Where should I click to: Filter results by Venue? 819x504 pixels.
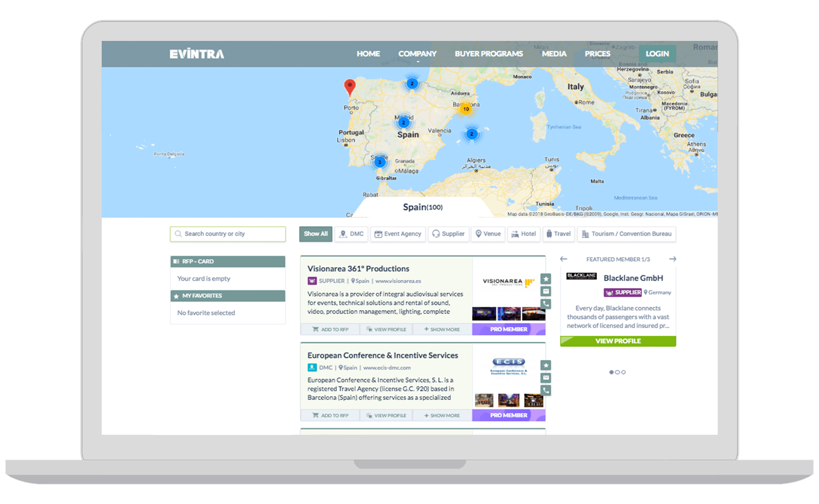tap(488, 234)
